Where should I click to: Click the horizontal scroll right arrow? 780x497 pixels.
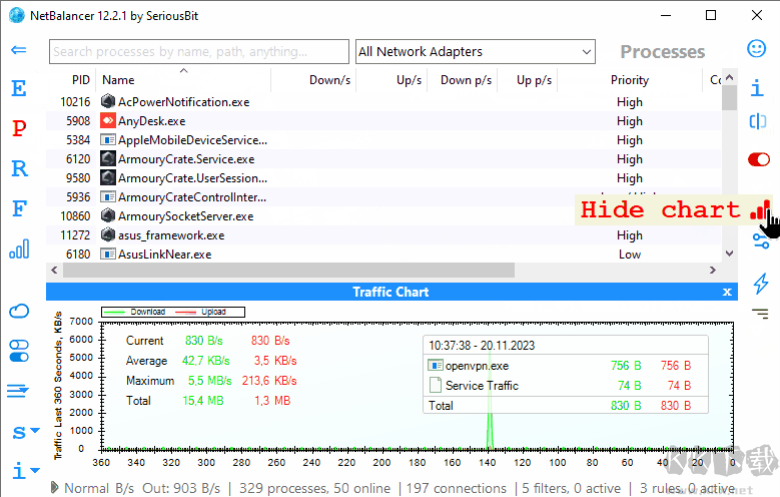tap(712, 270)
